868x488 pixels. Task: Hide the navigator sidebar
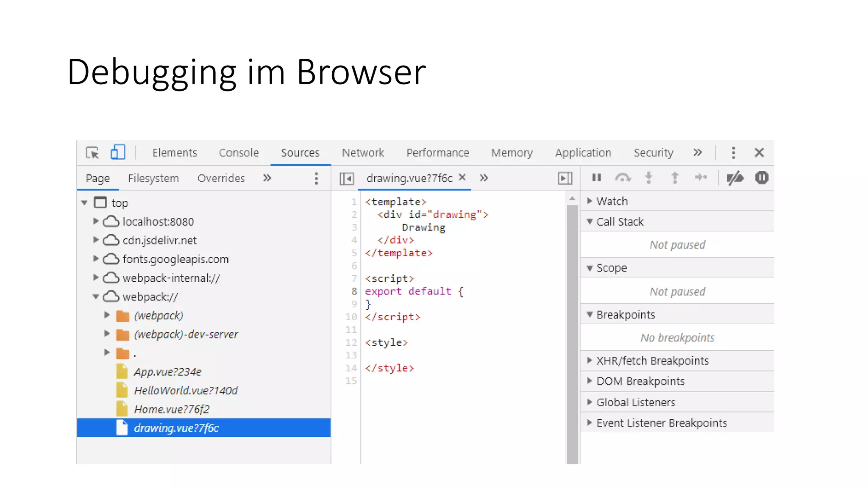tap(347, 178)
